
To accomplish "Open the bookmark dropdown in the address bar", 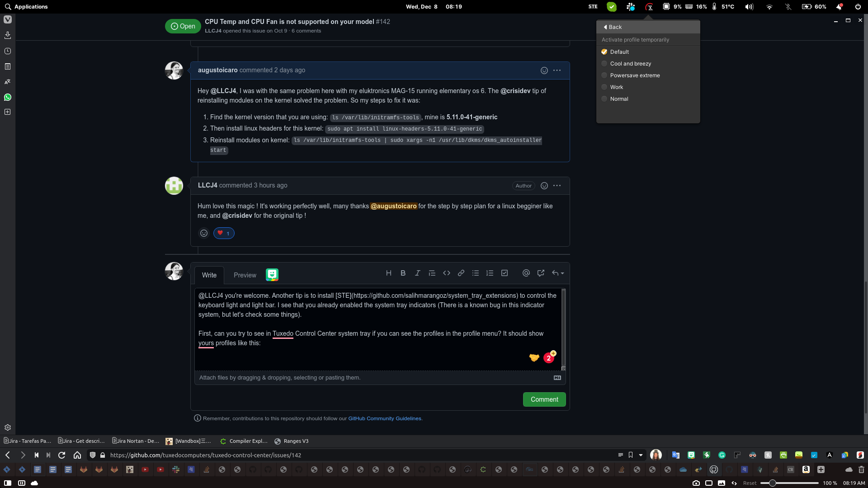I will (x=641, y=455).
